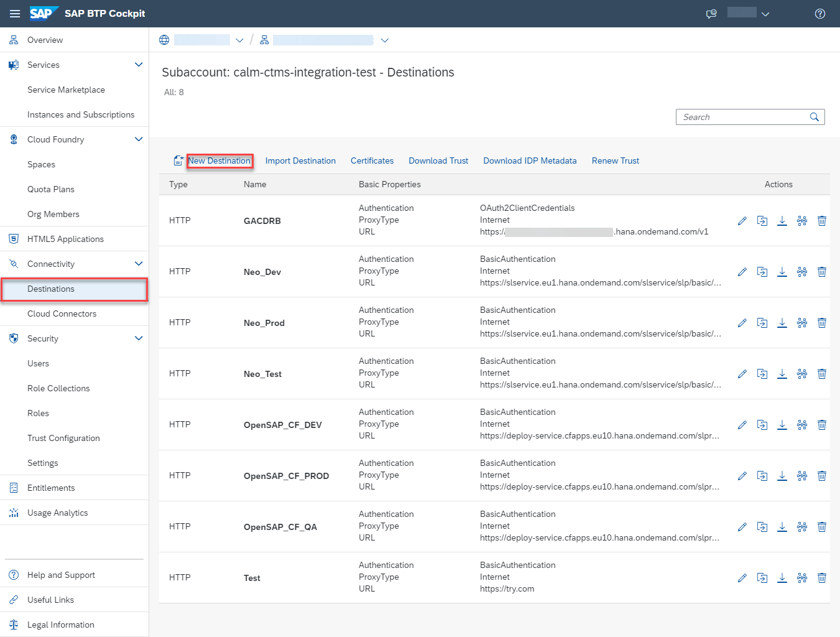Check connection of the Neo_Test destination

[802, 374]
